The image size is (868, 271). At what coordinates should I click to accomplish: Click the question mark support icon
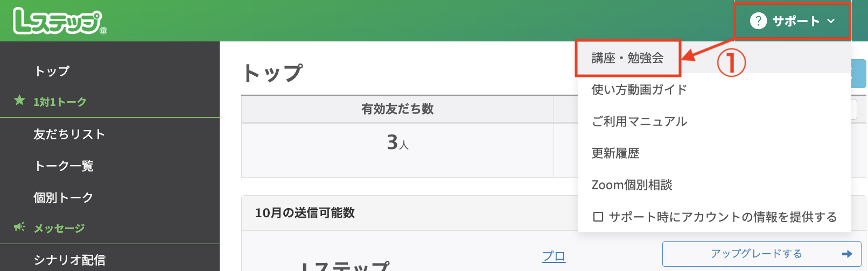point(758,21)
